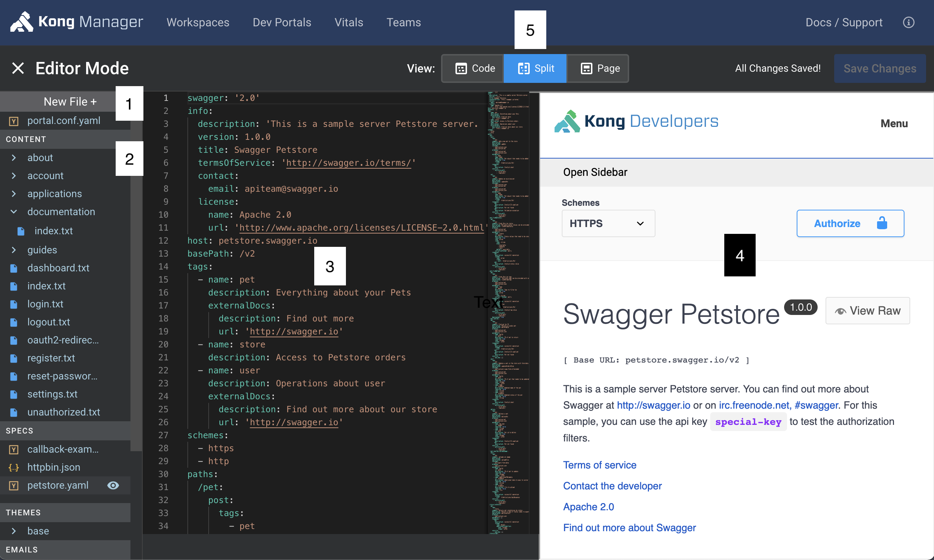The image size is (934, 560).
Task: Click the file icon beside dashboard.txt
Action: [x=14, y=268]
